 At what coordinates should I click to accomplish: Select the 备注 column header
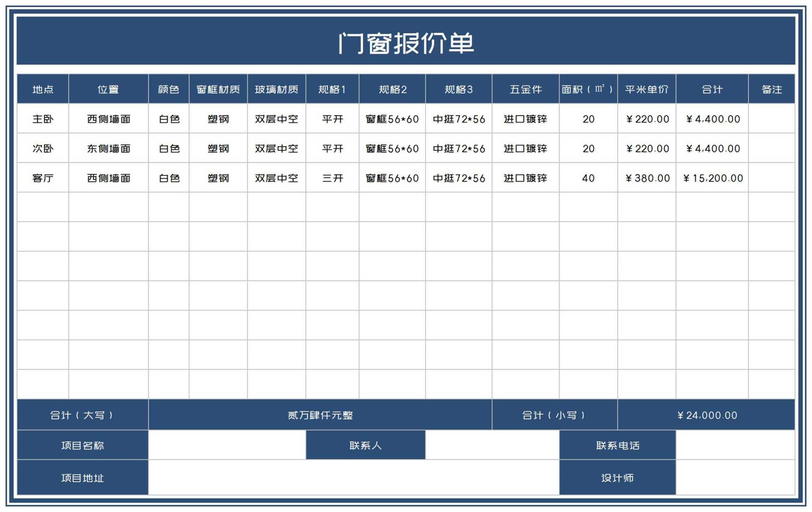click(x=772, y=89)
